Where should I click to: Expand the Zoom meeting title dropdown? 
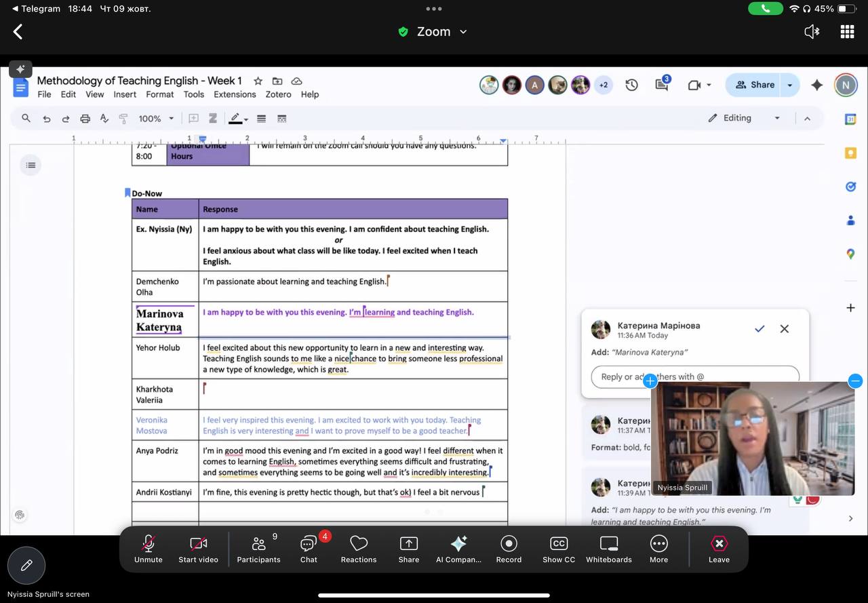tap(464, 32)
